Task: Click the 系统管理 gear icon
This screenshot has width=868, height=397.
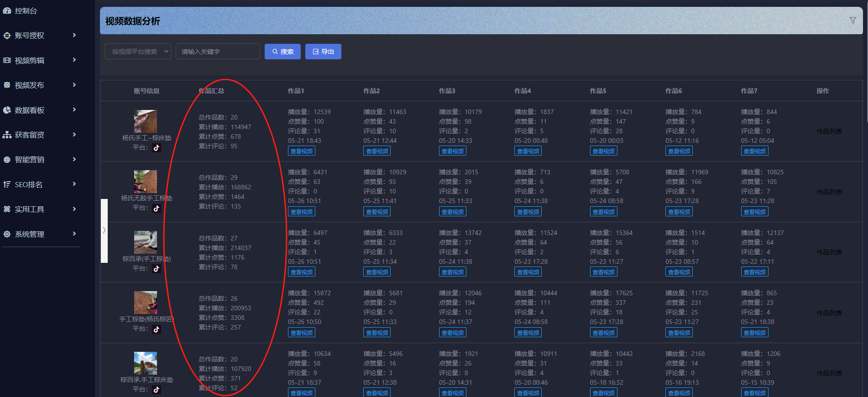Action: click(7, 234)
